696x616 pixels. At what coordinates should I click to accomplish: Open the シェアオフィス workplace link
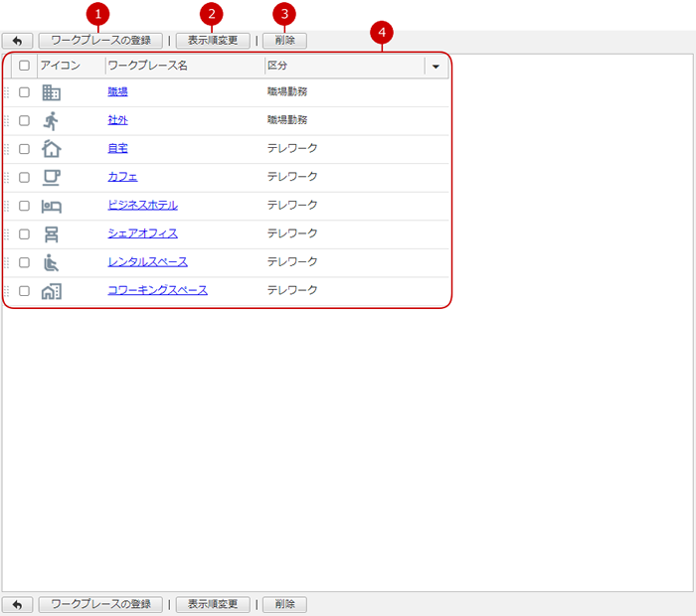tap(143, 233)
